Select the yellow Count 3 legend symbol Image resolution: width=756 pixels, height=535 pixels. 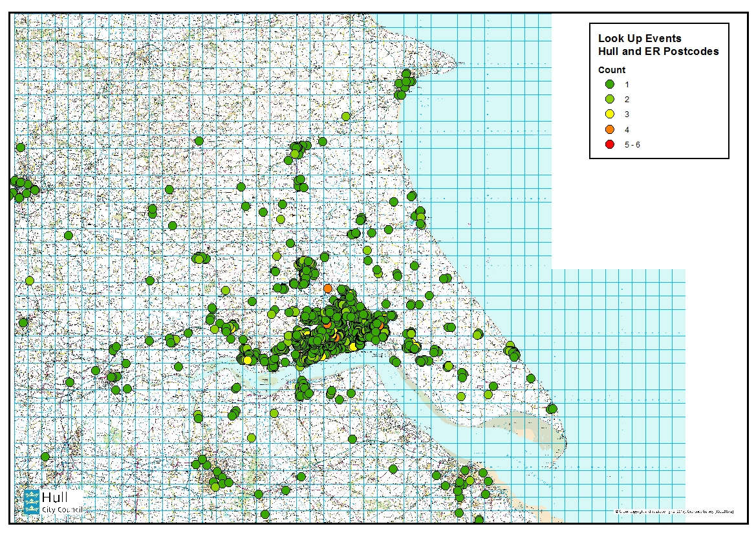click(x=609, y=115)
